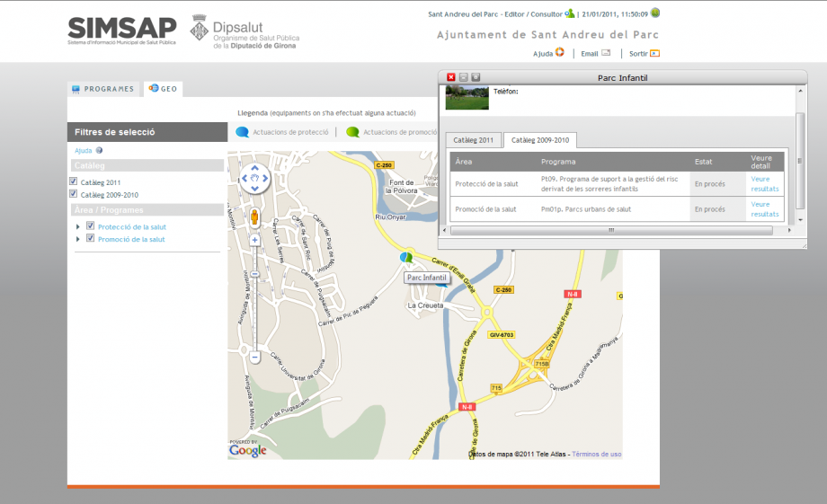Screen dimensions: 827x504
Task: Expand the Promoció de la salut tree node
Action: pyautogui.click(x=79, y=239)
